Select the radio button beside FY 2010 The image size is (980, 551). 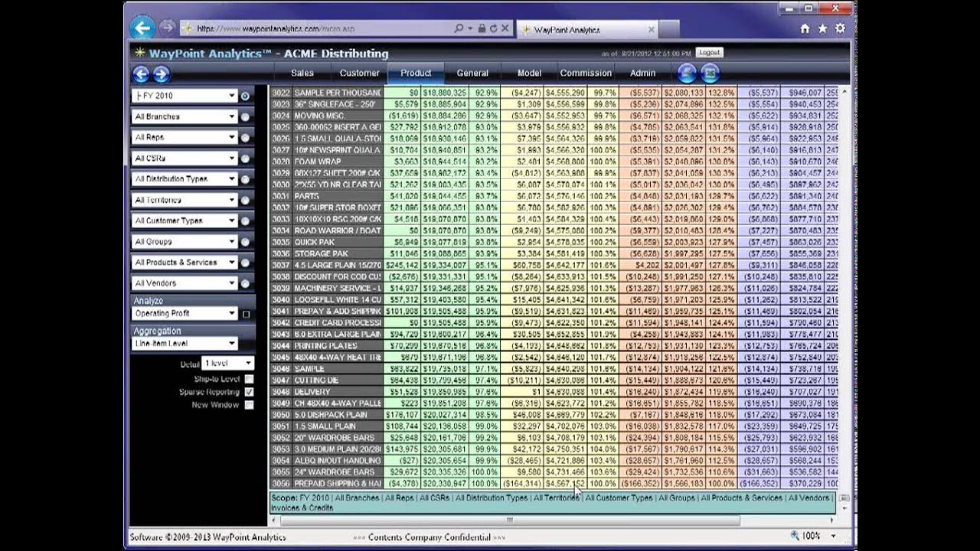click(245, 96)
